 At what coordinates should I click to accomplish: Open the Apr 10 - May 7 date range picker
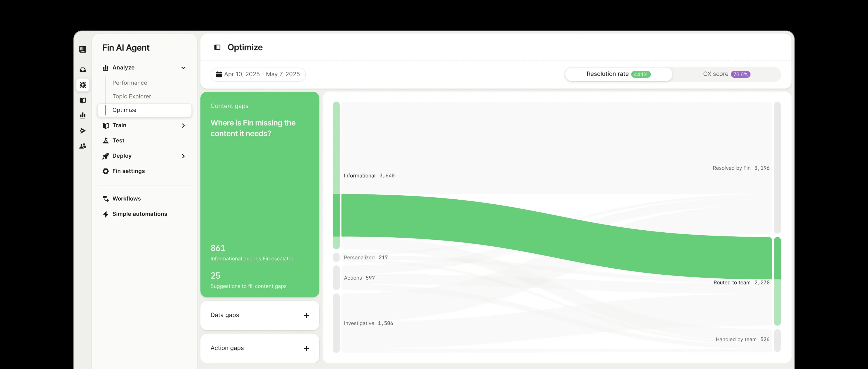coord(258,74)
